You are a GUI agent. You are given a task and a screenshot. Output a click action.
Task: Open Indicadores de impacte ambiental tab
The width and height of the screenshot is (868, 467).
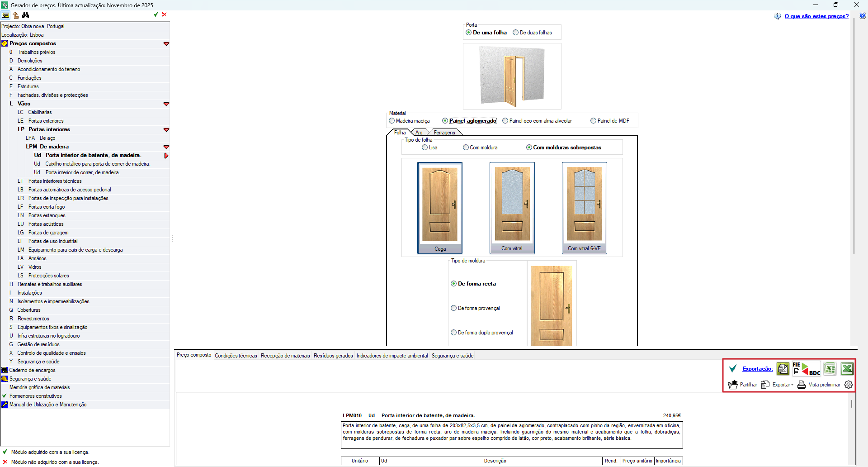click(392, 356)
